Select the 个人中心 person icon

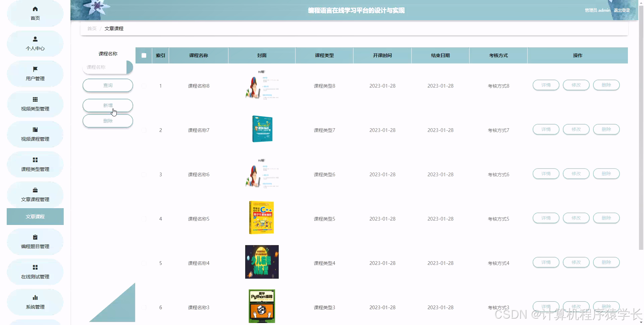(x=35, y=38)
